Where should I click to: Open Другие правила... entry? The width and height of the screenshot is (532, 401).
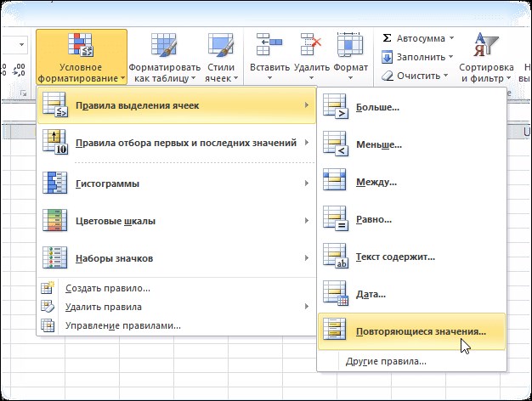(411, 362)
